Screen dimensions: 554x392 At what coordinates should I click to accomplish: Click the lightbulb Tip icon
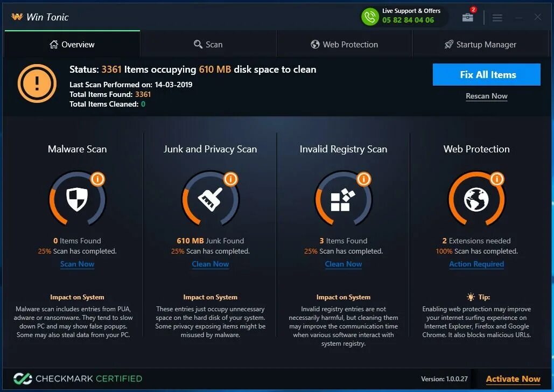click(x=471, y=297)
